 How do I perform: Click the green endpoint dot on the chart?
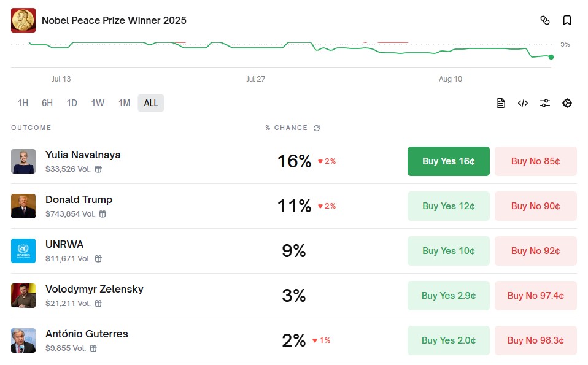click(x=551, y=57)
